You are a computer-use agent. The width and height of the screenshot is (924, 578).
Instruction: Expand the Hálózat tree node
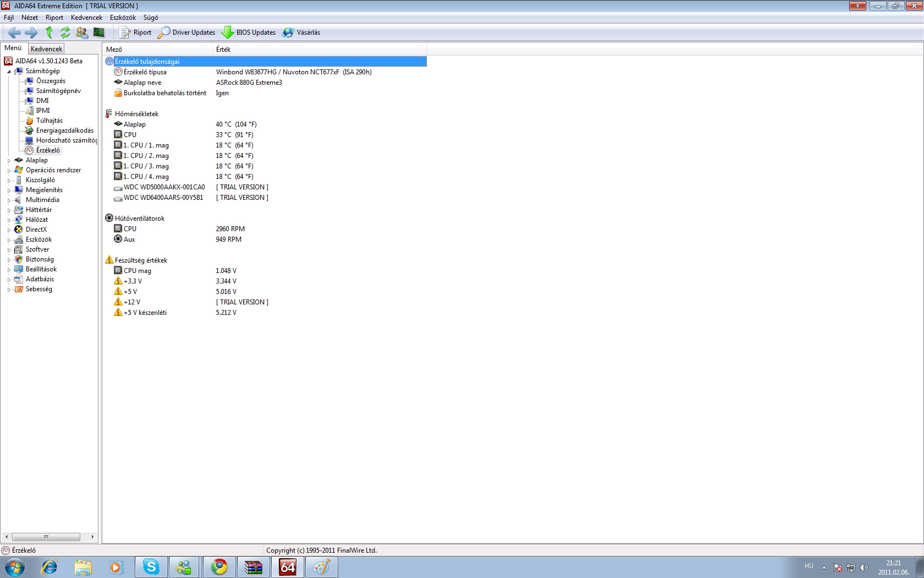coord(9,220)
